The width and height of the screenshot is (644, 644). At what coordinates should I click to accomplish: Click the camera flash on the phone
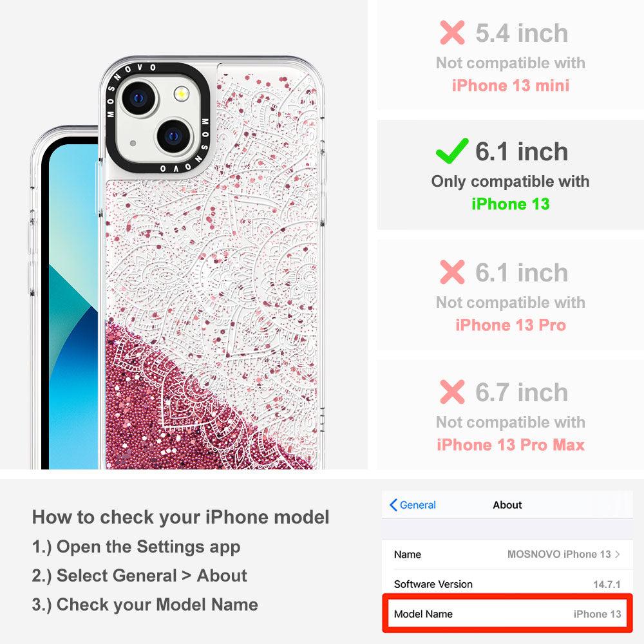pos(181,94)
